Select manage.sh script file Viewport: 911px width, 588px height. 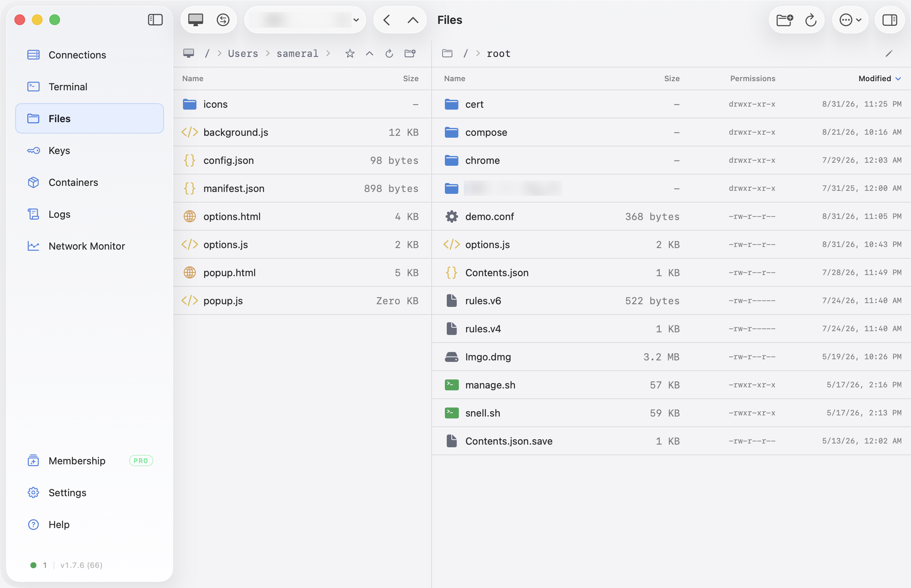(x=671, y=385)
